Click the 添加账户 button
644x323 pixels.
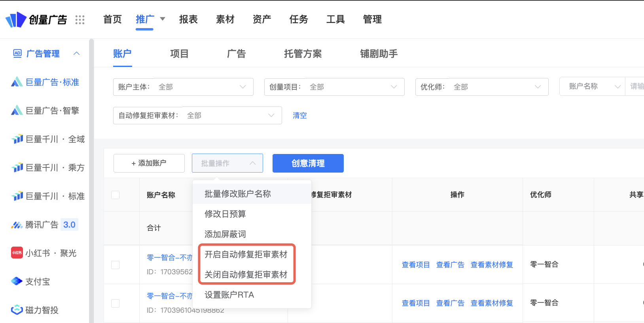(x=149, y=163)
